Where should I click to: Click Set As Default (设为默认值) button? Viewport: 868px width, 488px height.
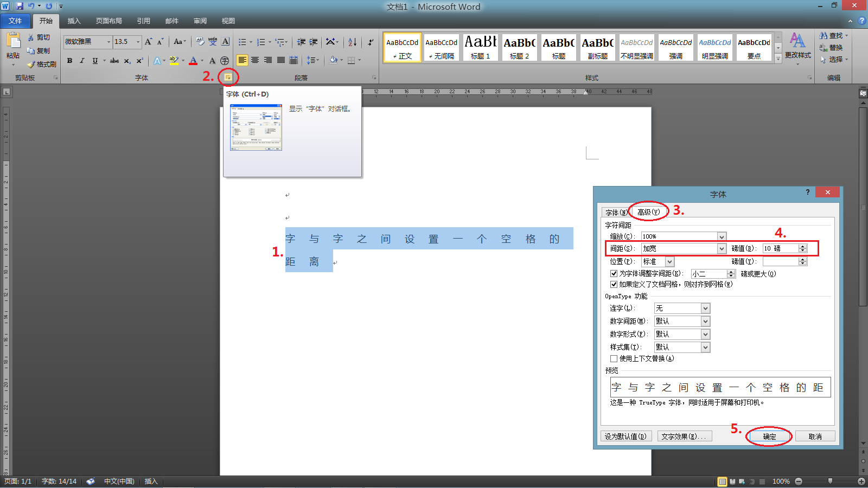pos(625,436)
